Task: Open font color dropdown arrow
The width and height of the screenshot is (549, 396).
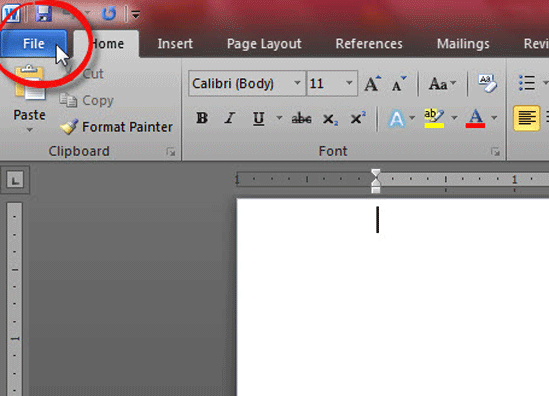Action: pos(494,118)
